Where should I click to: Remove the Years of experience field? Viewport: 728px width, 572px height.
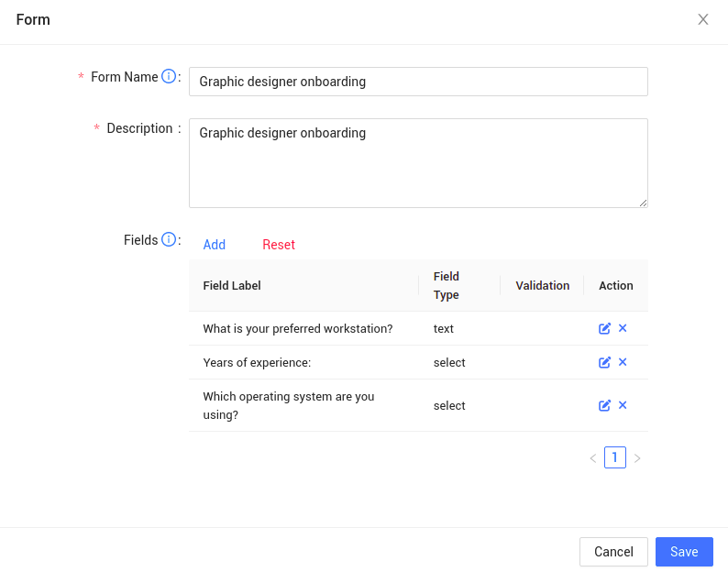tap(623, 362)
